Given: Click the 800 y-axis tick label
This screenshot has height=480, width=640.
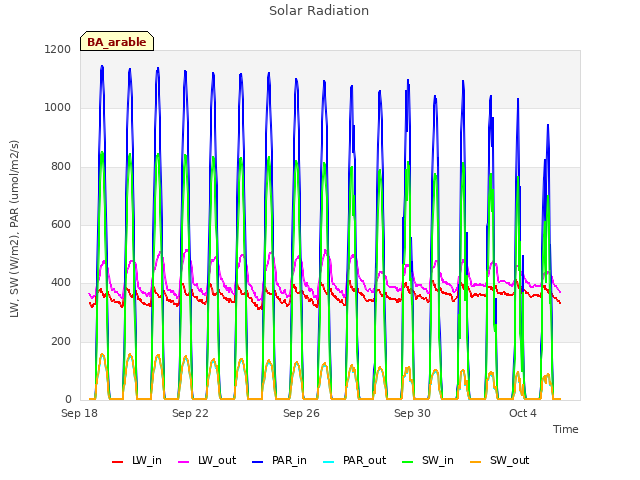Looking at the screenshot, I should (x=61, y=167).
